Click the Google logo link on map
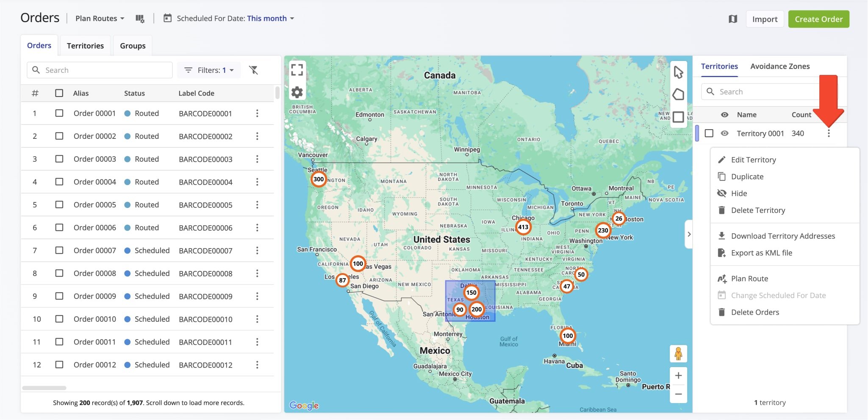Viewport: 868px width, 420px height. (x=304, y=405)
